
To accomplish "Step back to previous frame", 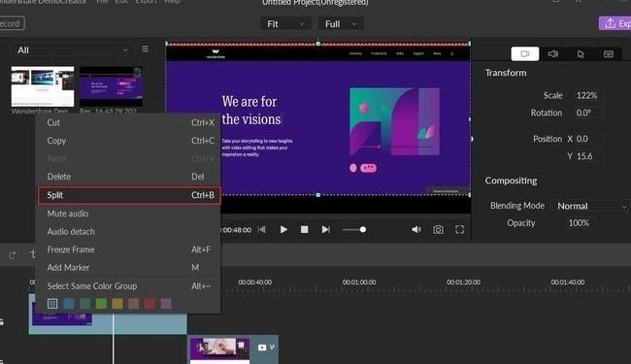I will coord(262,230).
